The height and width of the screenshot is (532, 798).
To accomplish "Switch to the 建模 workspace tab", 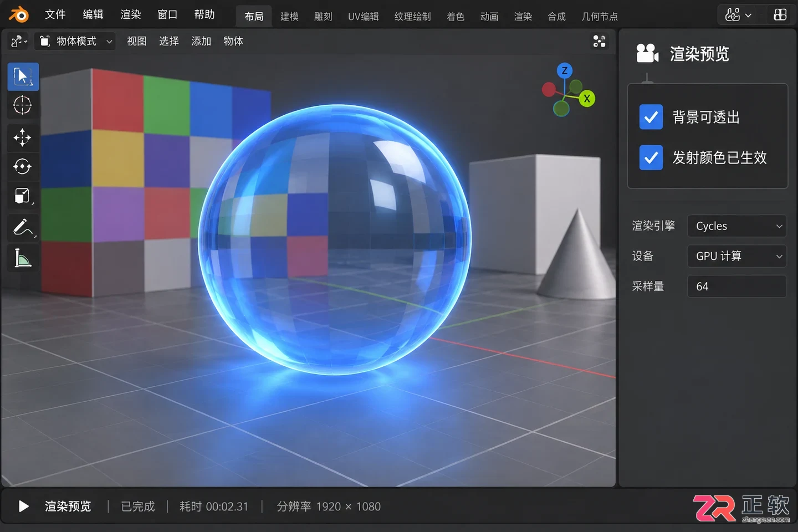I will [x=289, y=17].
